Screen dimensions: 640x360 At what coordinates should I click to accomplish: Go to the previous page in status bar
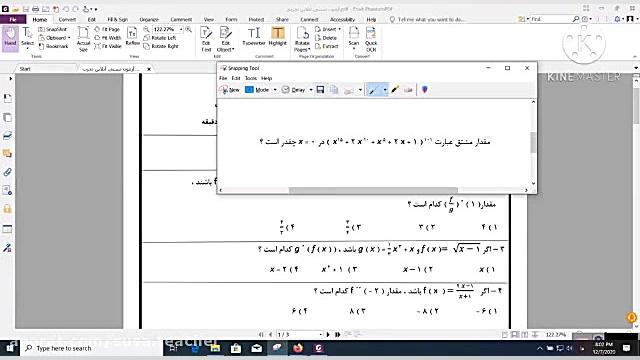(270, 335)
